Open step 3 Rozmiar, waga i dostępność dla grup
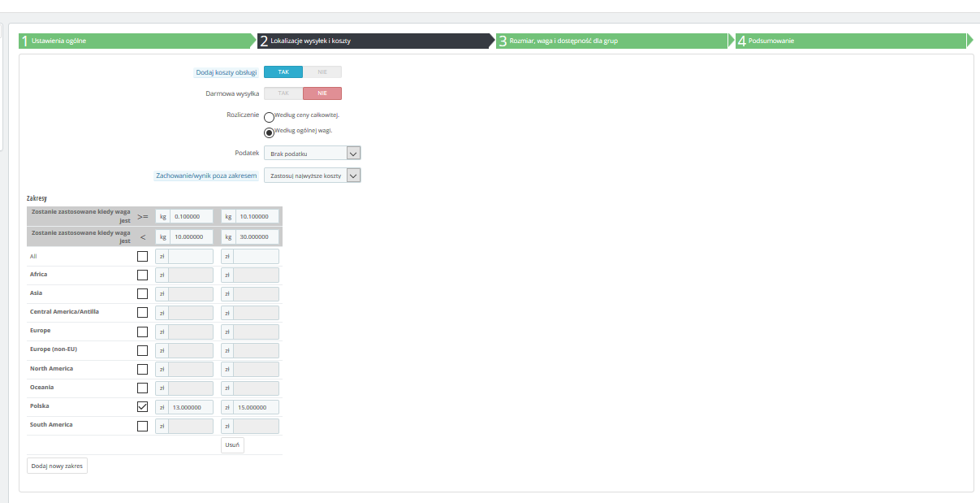The image size is (980, 503). pyautogui.click(x=612, y=41)
